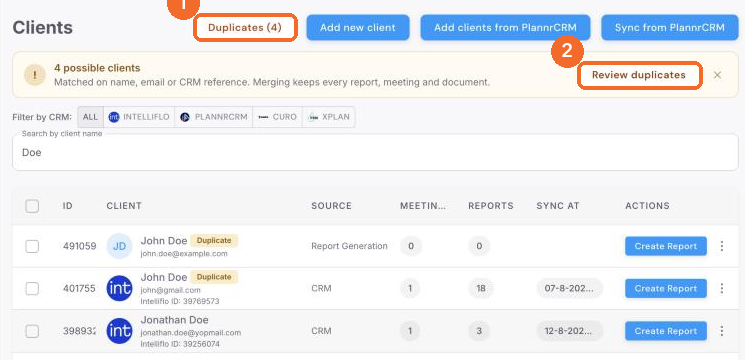Screen dimensions: 745x360
Task: Click Add new client
Action: point(358,28)
